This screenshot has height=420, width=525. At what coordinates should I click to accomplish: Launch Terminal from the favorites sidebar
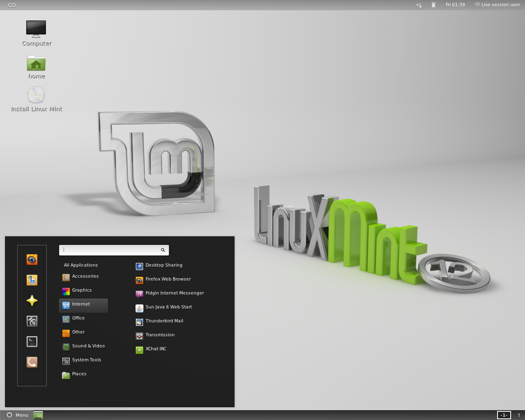(32, 342)
